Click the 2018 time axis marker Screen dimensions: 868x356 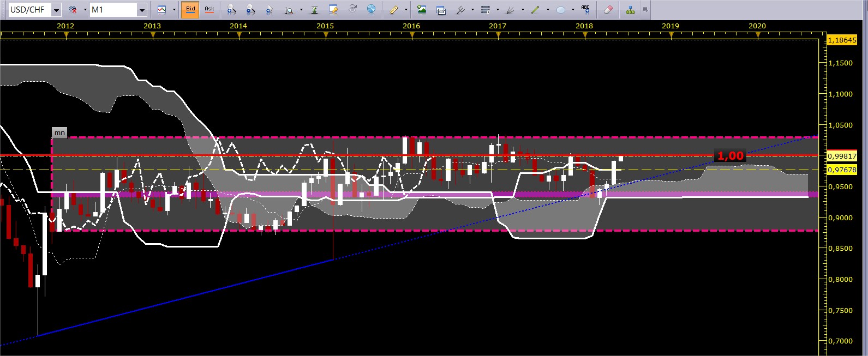(584, 26)
